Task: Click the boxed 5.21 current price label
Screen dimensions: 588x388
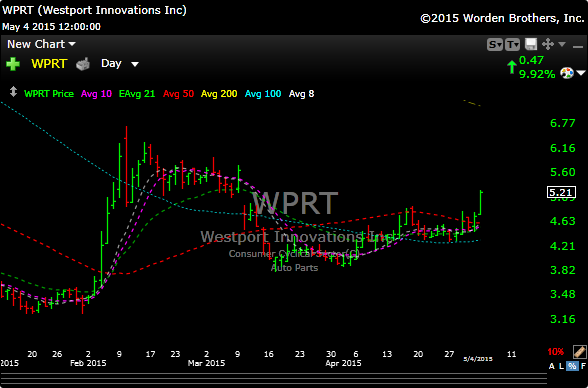Action: coord(561,192)
